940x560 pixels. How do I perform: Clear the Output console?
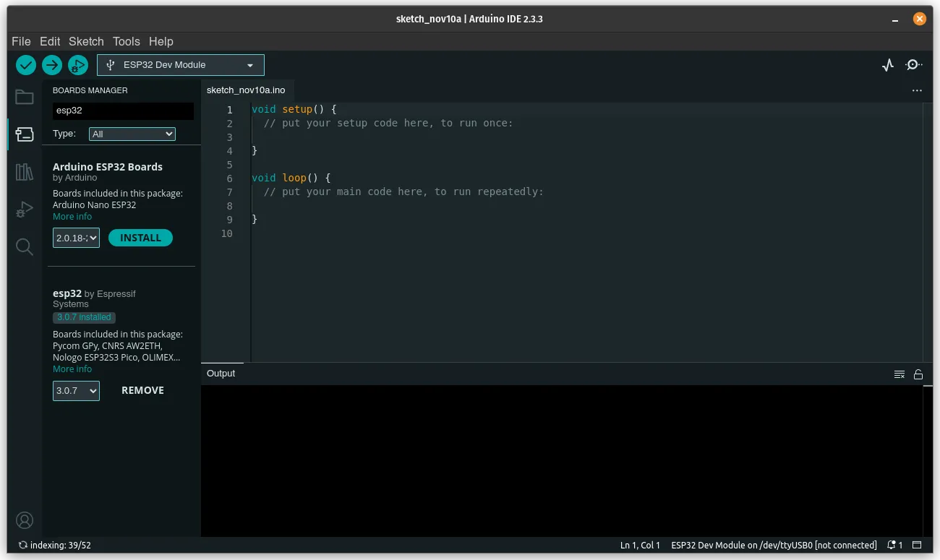(900, 374)
